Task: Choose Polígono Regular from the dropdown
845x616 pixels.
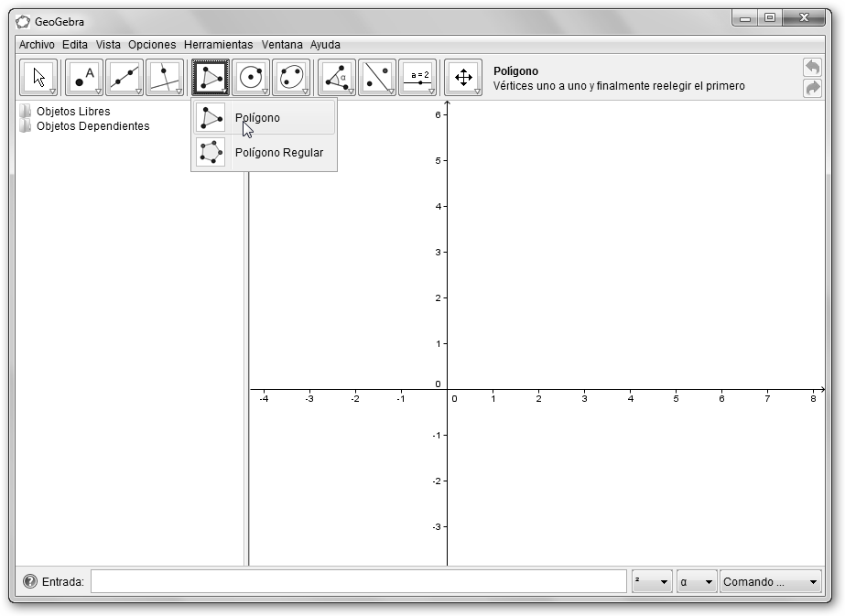Action: pos(278,153)
